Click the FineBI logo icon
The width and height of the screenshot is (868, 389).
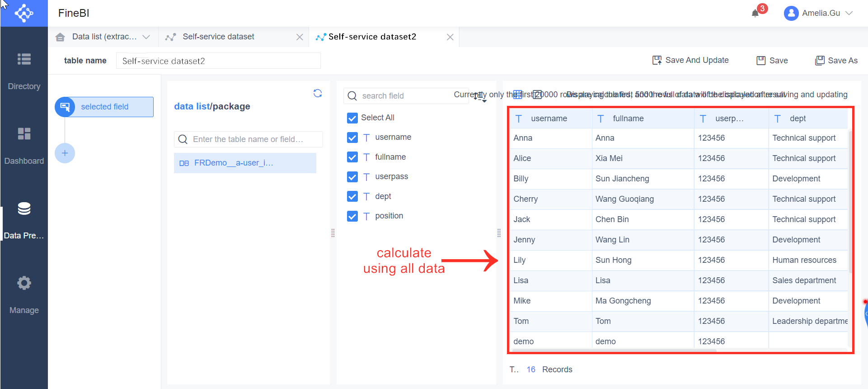24,13
